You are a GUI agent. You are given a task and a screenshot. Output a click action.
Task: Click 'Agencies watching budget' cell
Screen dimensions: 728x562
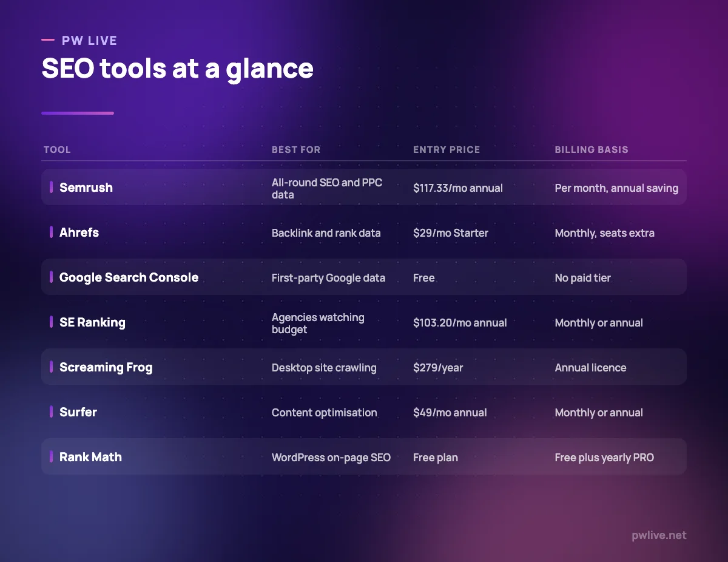(318, 323)
